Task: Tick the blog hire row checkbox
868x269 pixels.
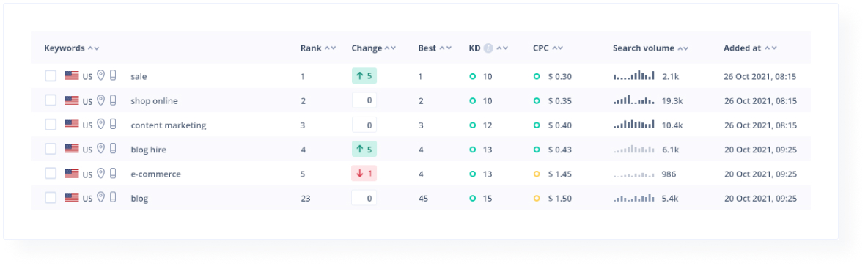Action: (x=51, y=149)
